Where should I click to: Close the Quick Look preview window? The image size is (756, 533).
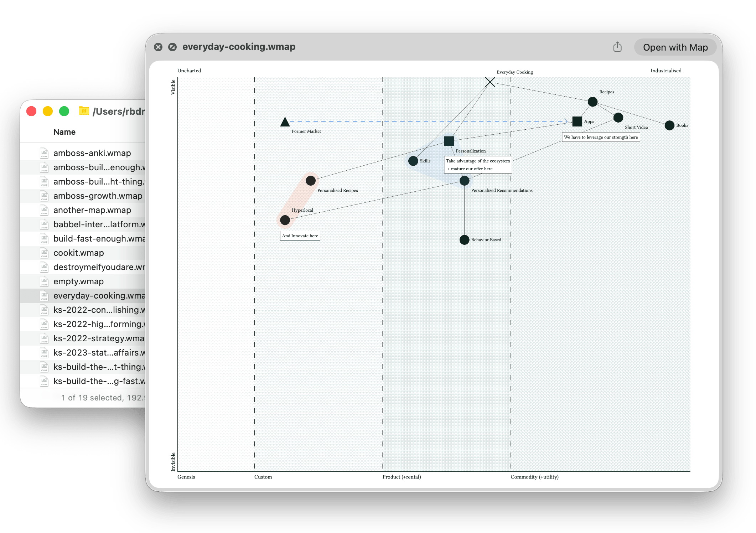tap(158, 47)
